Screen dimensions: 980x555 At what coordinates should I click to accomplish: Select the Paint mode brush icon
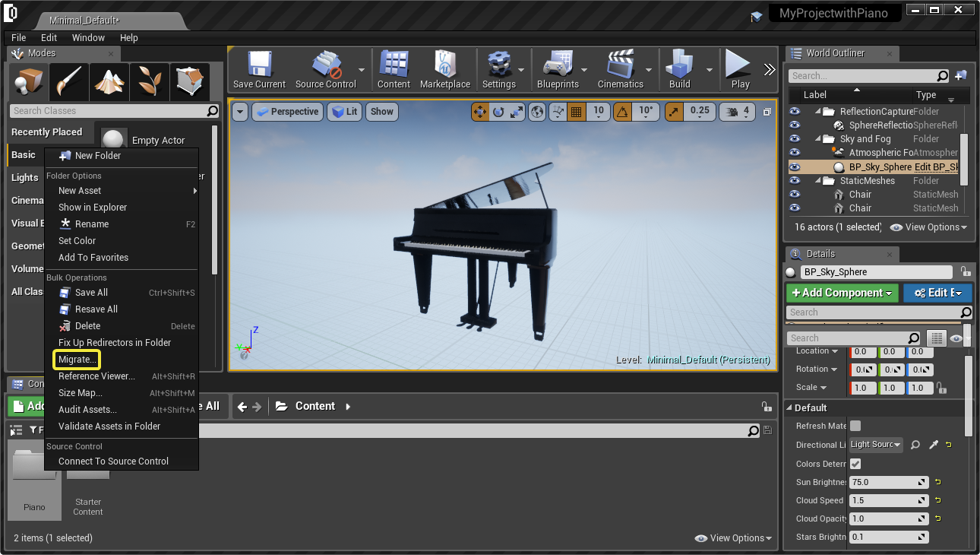click(x=69, y=82)
